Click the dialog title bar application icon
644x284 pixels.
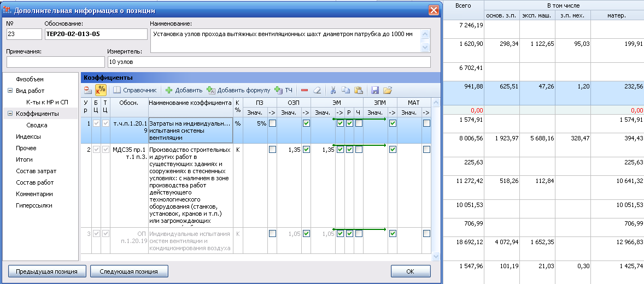point(7,10)
